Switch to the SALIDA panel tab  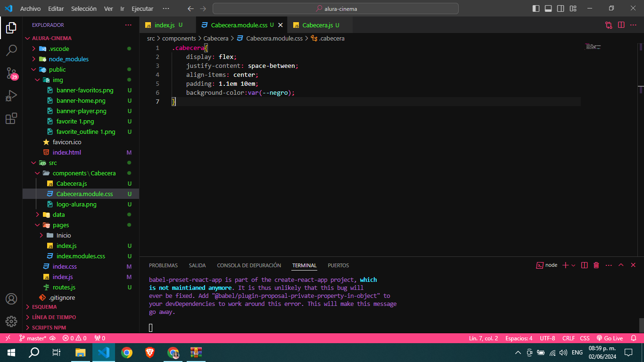[x=197, y=265]
